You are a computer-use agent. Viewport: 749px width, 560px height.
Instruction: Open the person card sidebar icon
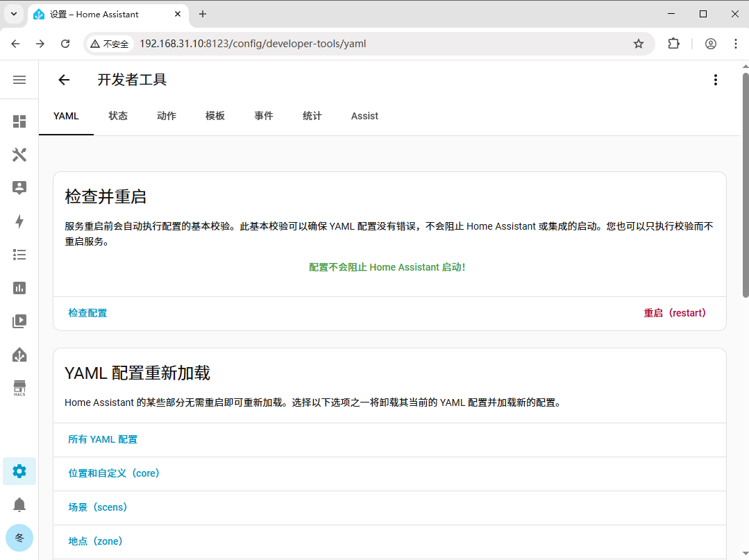click(19, 187)
